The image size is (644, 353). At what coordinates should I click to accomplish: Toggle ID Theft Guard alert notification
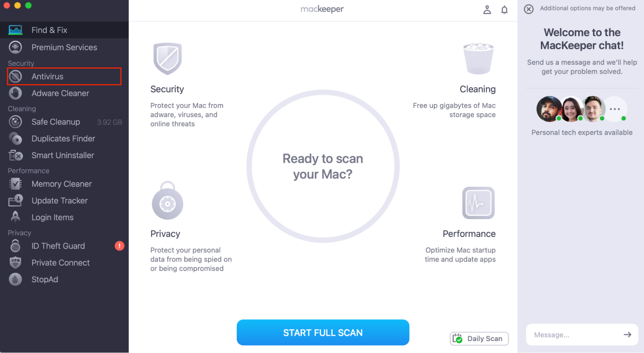[120, 246]
